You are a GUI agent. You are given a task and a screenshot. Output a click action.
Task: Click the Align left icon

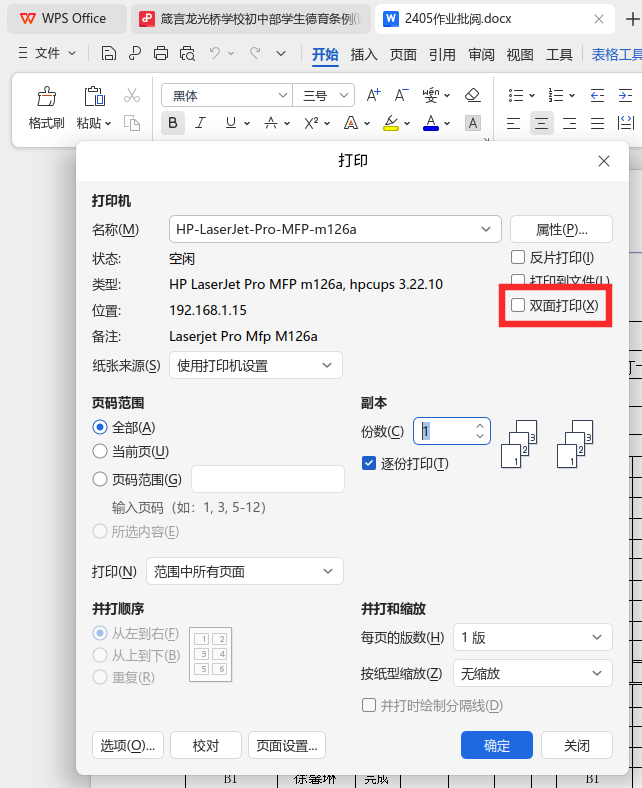(x=513, y=123)
